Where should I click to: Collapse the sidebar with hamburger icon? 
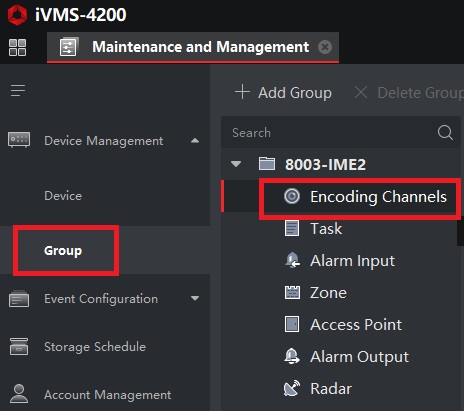[18, 90]
